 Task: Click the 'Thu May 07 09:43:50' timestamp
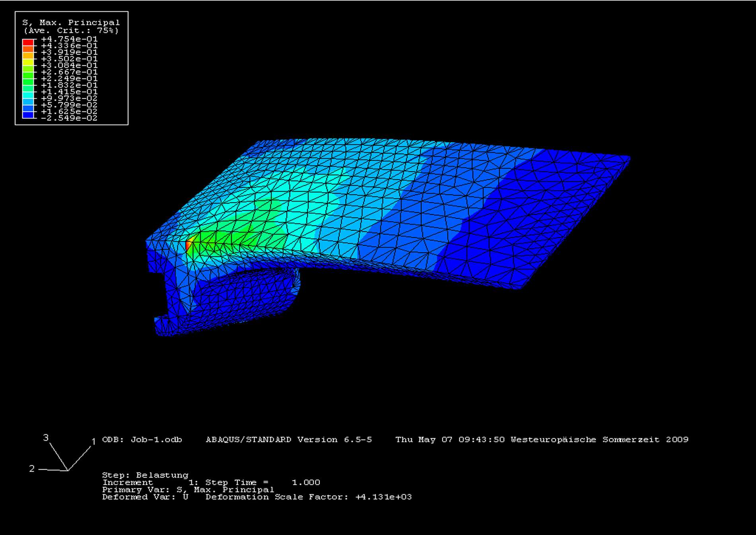tap(450, 440)
